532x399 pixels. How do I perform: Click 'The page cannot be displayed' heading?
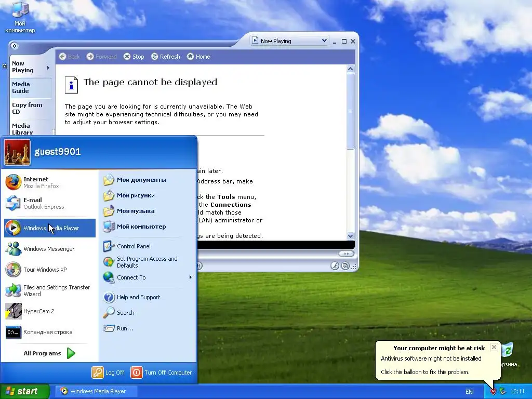[x=150, y=82]
